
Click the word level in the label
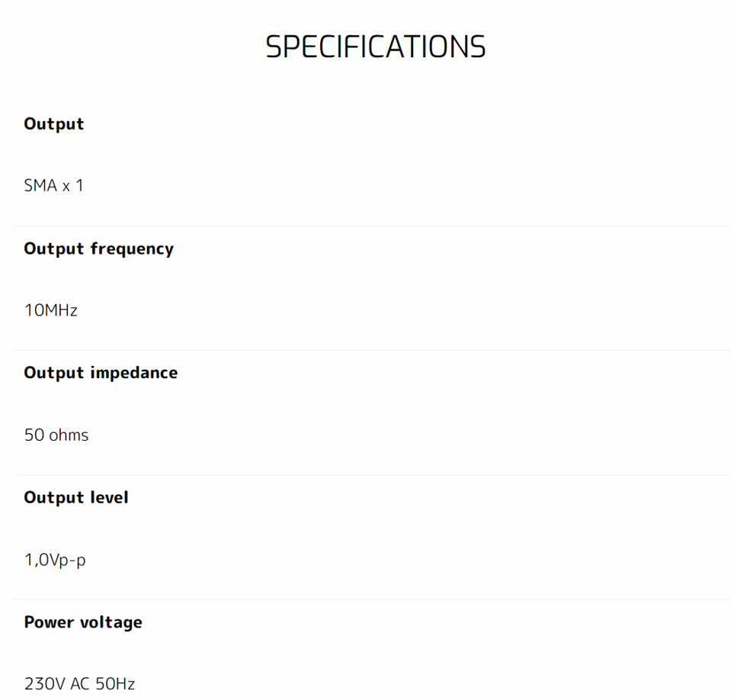(109, 497)
